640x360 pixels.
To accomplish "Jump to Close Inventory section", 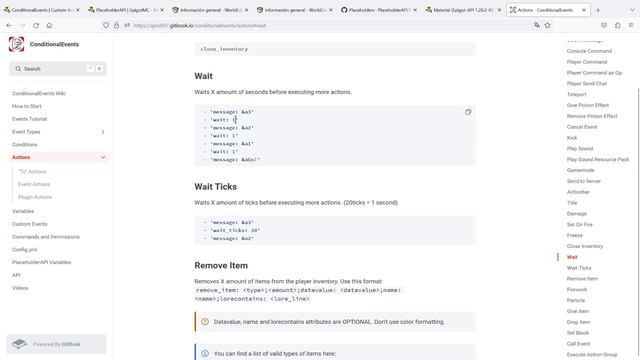I will tap(584, 246).
